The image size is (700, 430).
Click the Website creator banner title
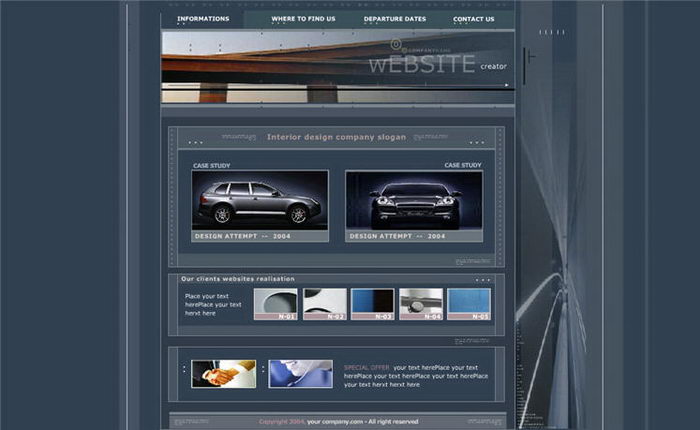coord(422,65)
